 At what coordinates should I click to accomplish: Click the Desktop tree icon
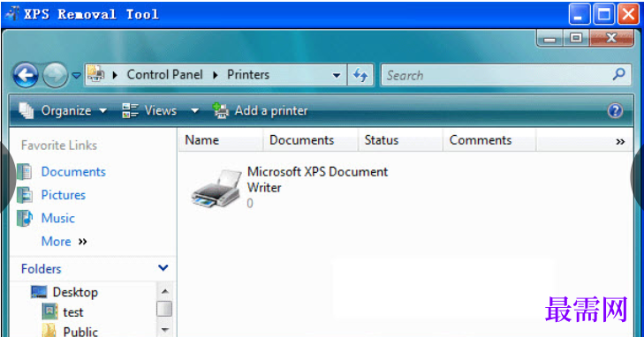(x=39, y=292)
